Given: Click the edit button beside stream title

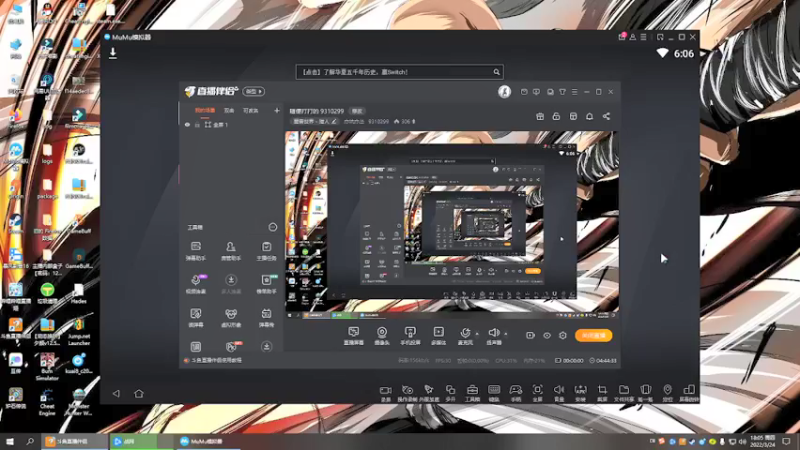Looking at the screenshot, I should pos(357,111).
